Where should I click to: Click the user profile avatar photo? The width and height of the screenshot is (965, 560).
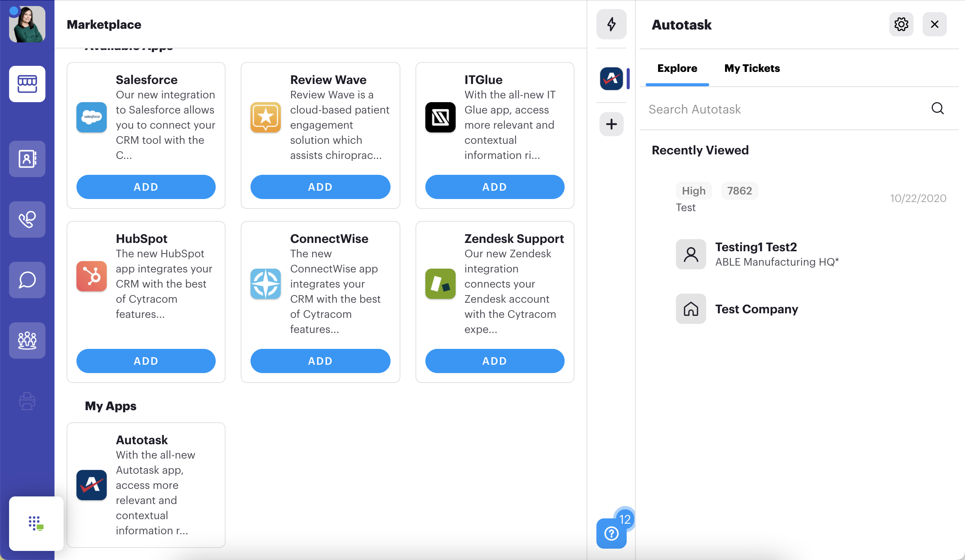tap(27, 24)
